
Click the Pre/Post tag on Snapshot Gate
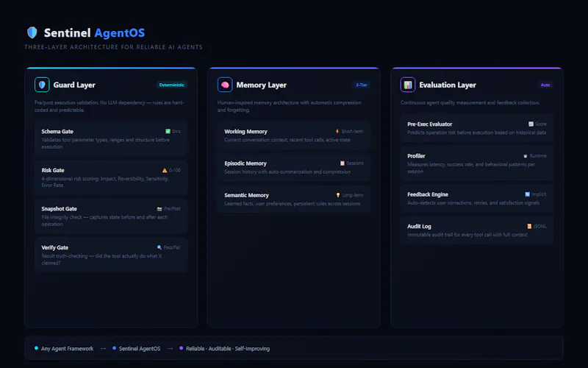pos(172,209)
